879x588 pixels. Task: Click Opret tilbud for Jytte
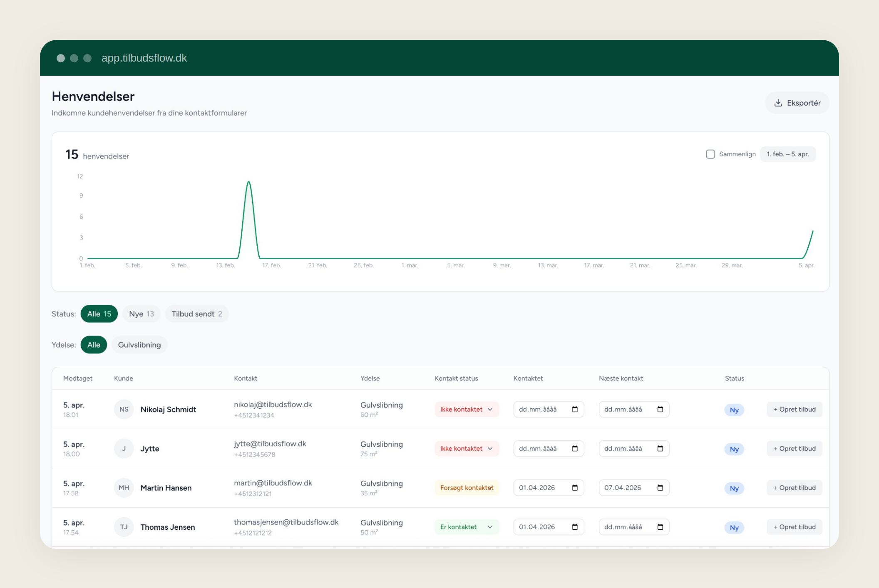tap(795, 449)
